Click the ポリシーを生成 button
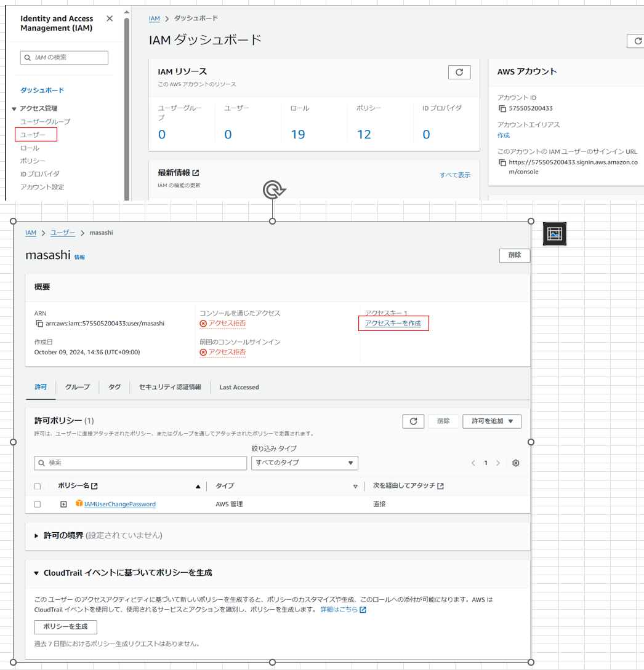Screen dimensions: 644x670 click(65, 627)
